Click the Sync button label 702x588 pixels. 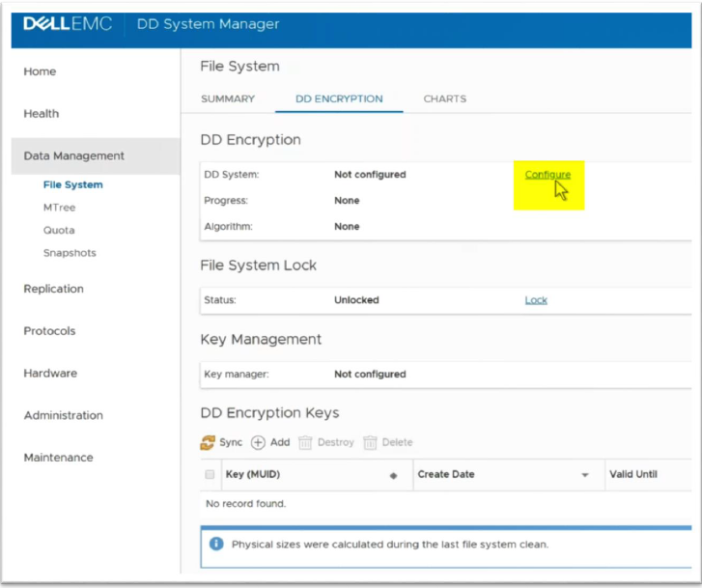pos(231,442)
